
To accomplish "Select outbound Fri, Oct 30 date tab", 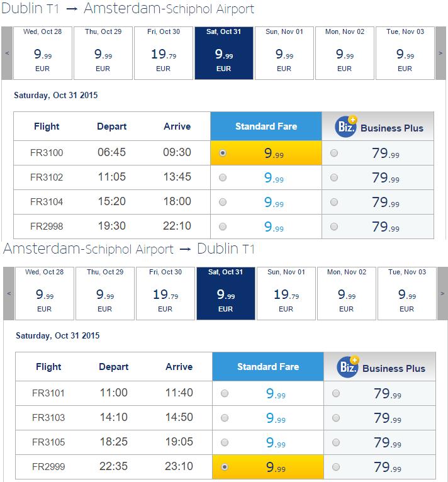I will tap(164, 53).
